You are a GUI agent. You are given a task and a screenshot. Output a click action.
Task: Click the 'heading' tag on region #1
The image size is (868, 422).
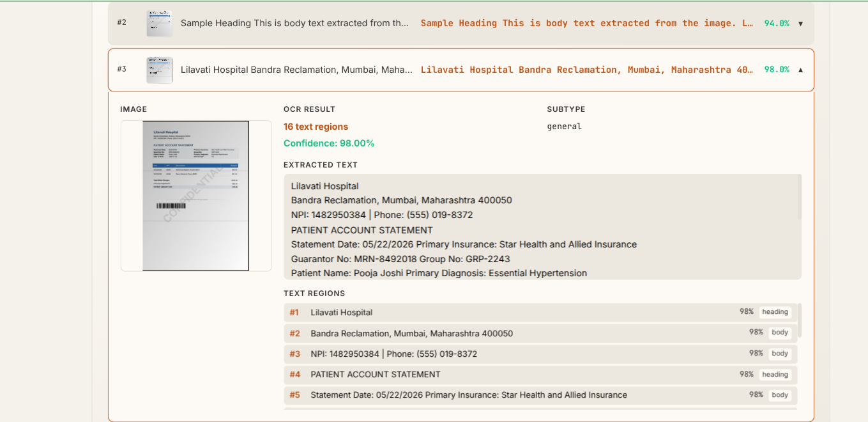coord(775,312)
